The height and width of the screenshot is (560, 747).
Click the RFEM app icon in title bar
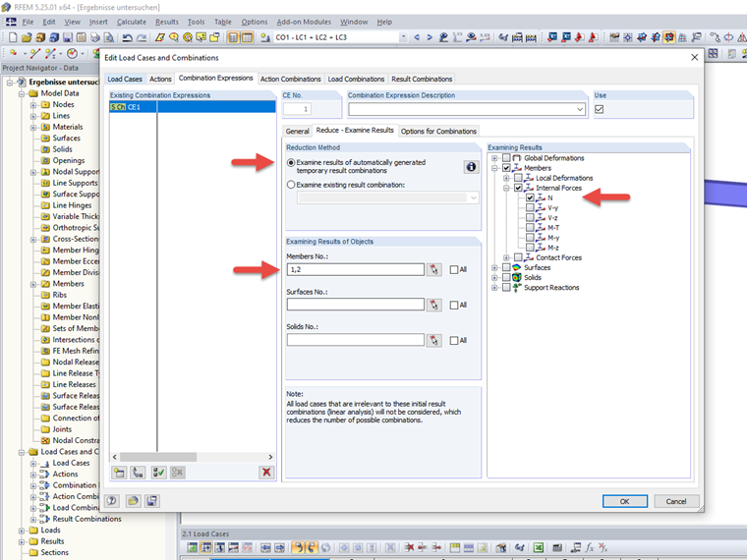tap(6, 7)
